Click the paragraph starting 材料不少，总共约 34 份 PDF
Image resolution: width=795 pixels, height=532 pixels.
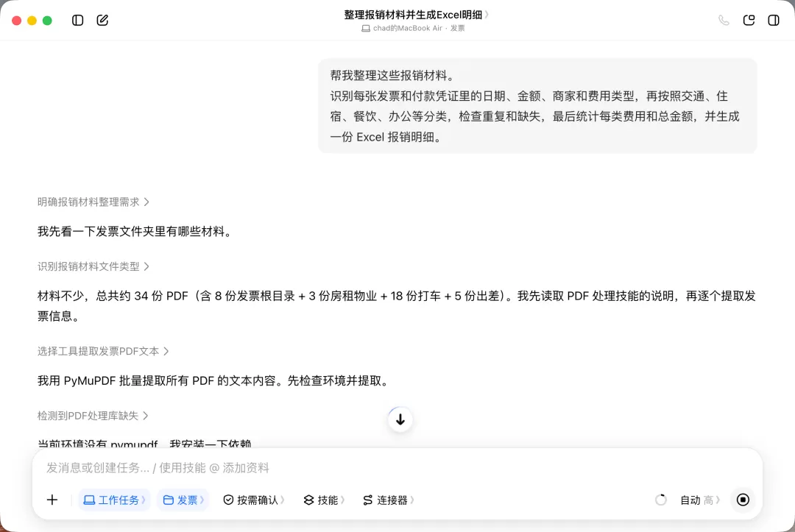[397, 306]
